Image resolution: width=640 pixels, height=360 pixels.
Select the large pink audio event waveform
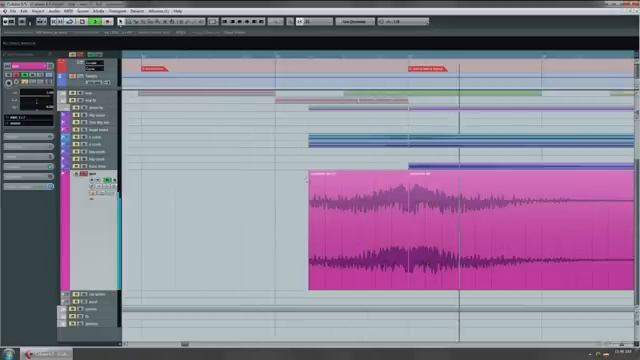[471, 230]
